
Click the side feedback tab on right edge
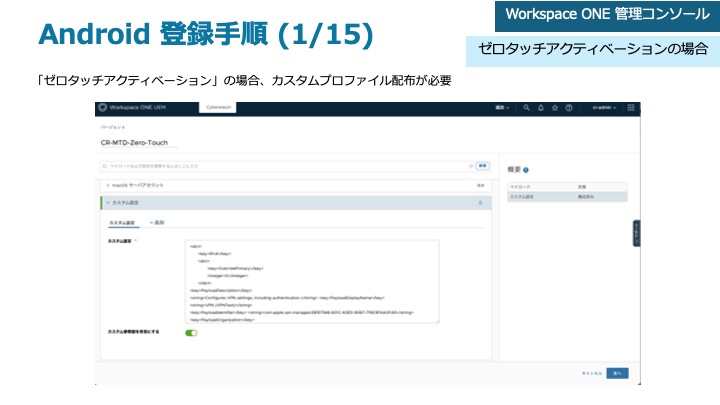click(x=636, y=233)
